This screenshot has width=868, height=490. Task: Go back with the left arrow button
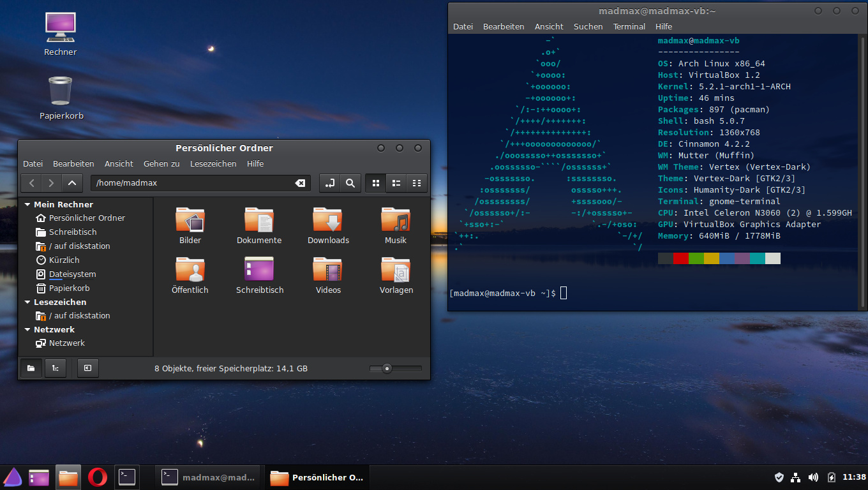coord(31,183)
